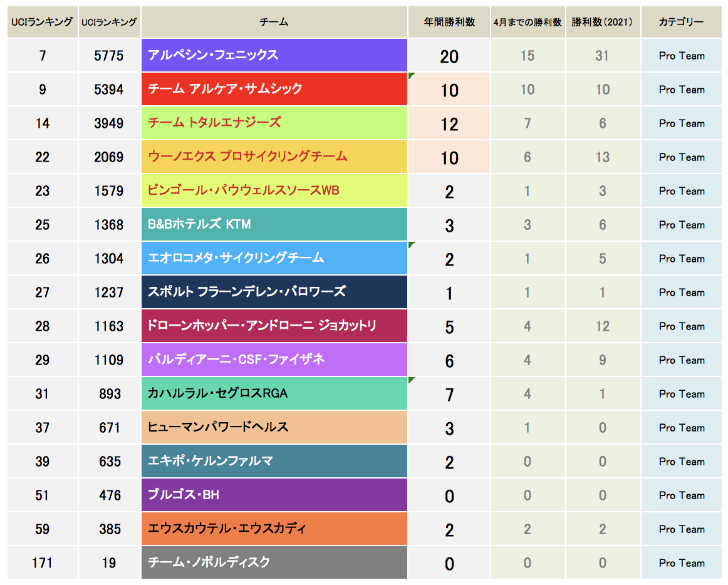This screenshot has height=585, width=728.
Task: Select the ドローンホッパー・アンドローニ ジョカットリ cell
Action: click(274, 326)
